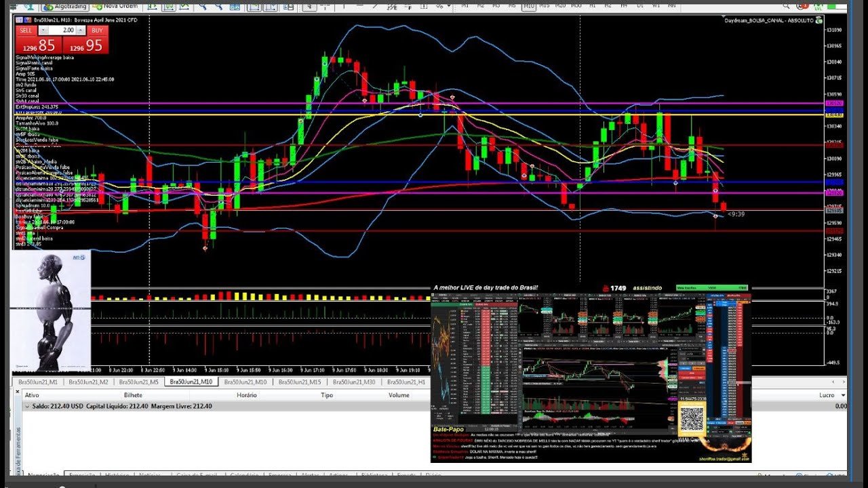Sort by Bilhete column header
Viewport: 868px width, 488px height.
133,395
